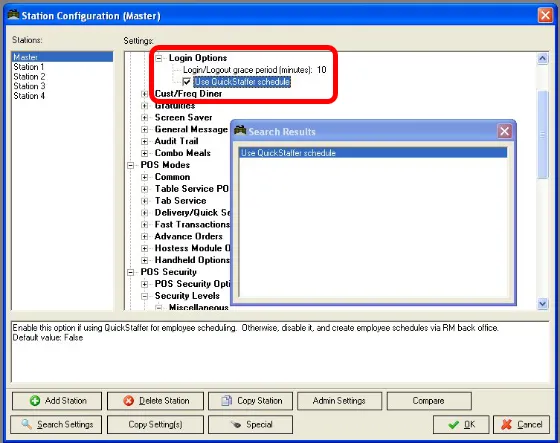Select the Advance Orders tree label
The height and width of the screenshot is (443, 560).
pos(189,237)
